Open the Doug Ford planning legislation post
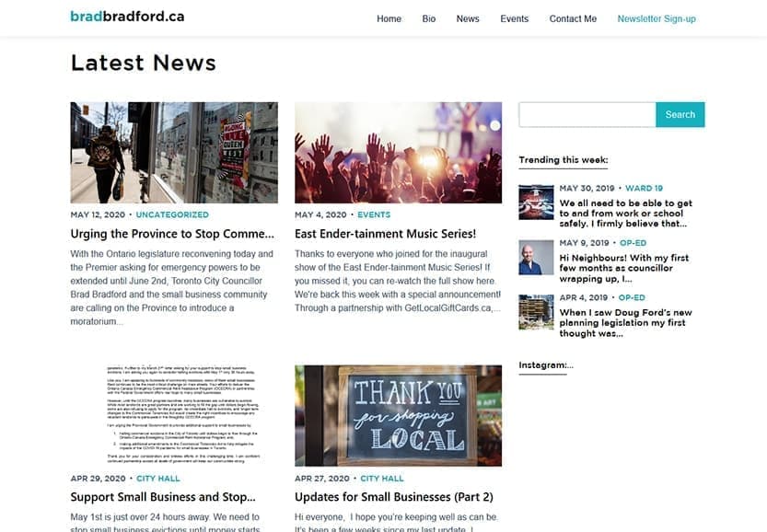Screen dimensions: 767x532 click(625, 323)
